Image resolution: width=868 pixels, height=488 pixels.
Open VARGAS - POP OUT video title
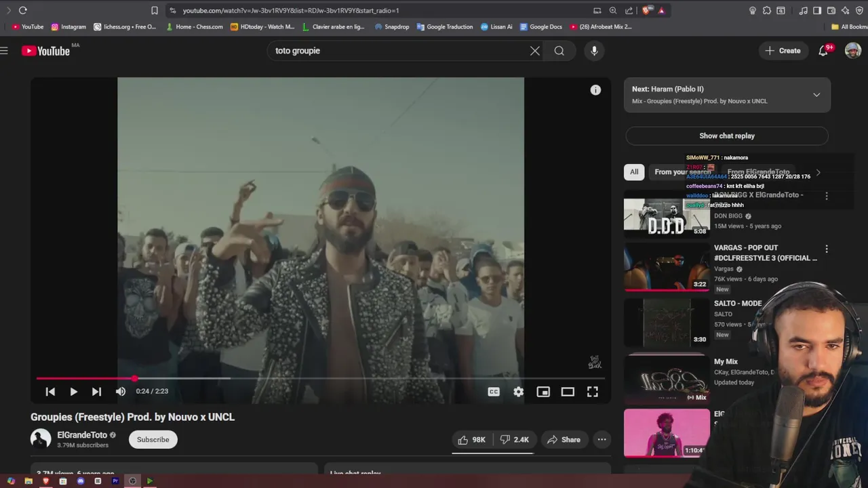point(765,253)
